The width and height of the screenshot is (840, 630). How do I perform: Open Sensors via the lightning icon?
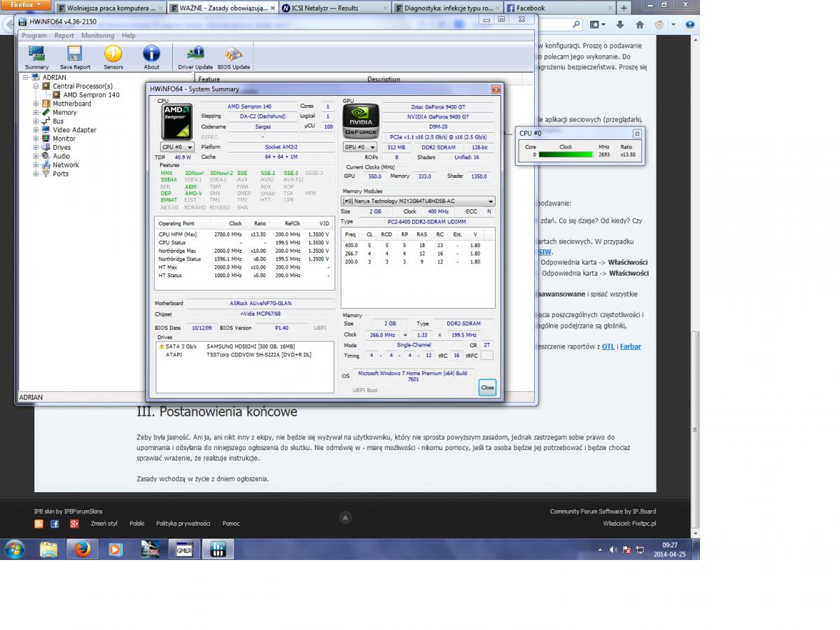click(113, 57)
